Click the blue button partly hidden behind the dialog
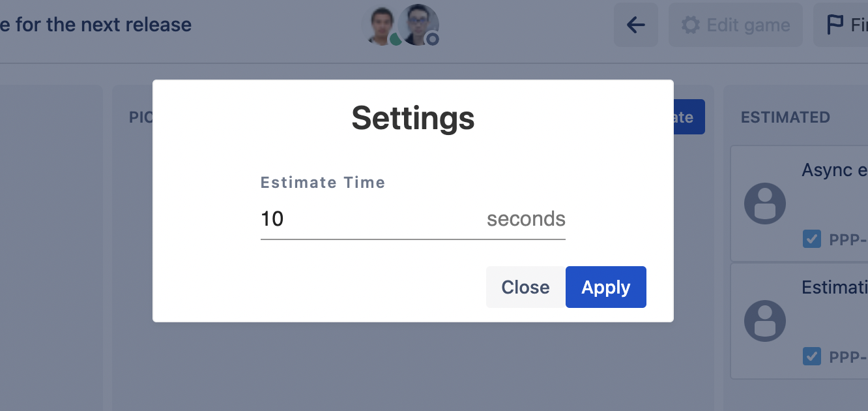The width and height of the screenshot is (868, 411). click(688, 117)
